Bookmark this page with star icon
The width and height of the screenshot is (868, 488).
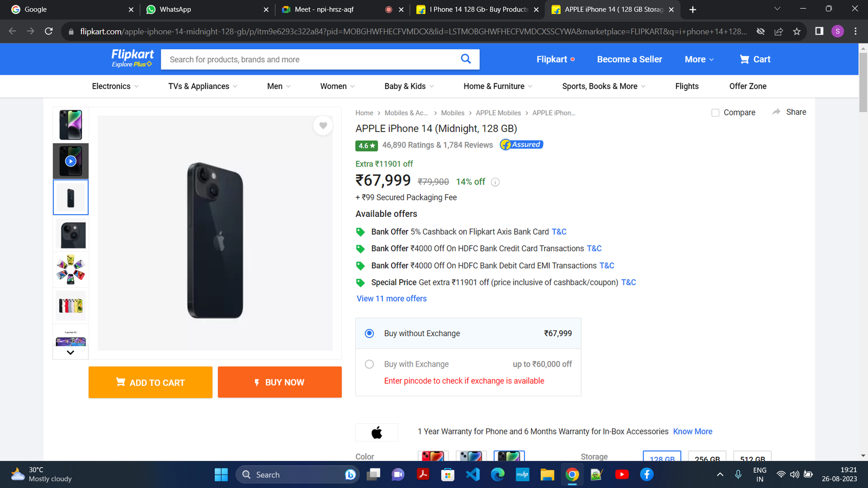click(796, 31)
